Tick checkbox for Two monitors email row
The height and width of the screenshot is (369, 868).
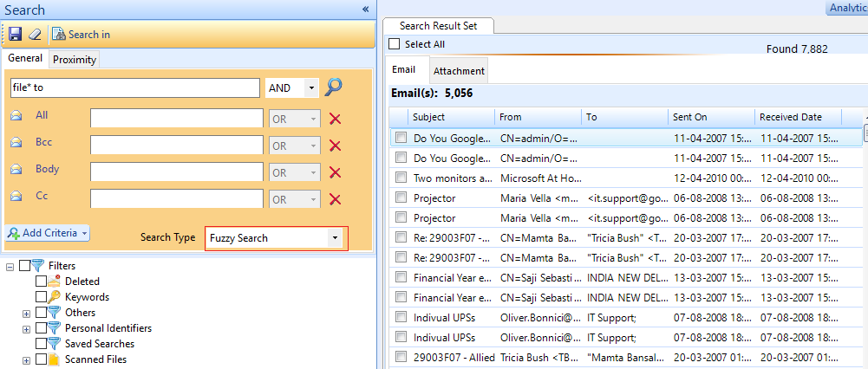(401, 178)
